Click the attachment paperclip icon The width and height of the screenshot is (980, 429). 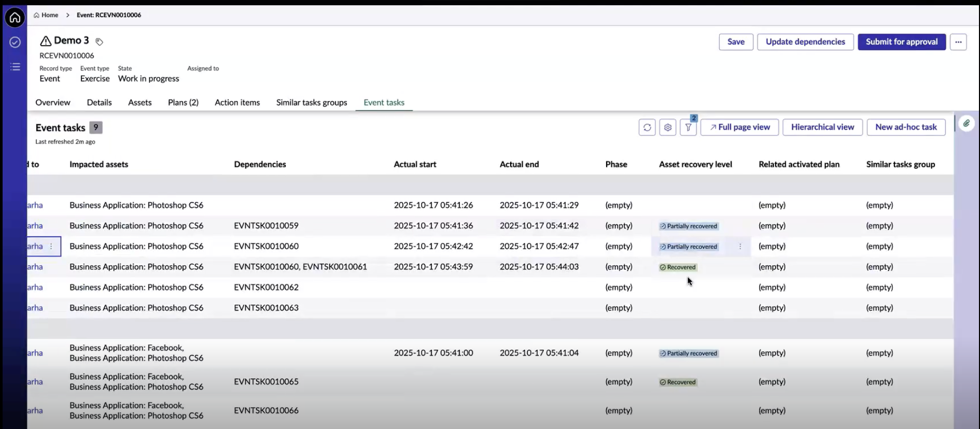pos(967,123)
